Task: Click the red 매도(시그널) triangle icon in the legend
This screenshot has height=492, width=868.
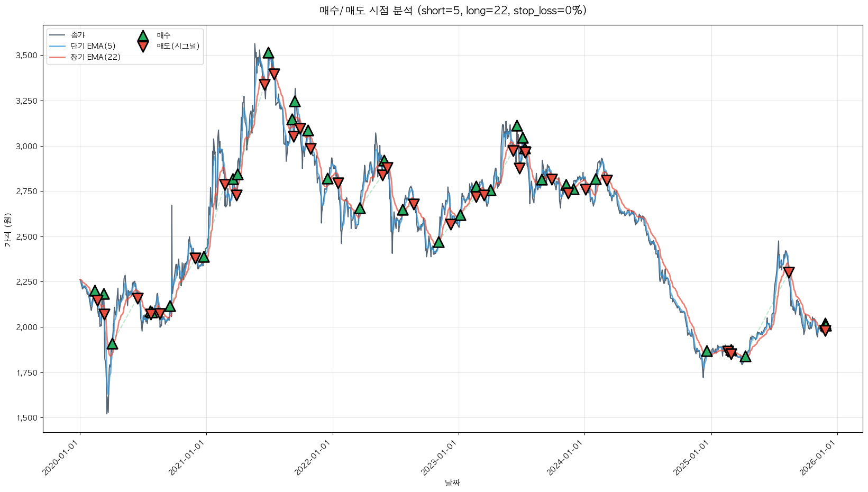Action: point(143,47)
